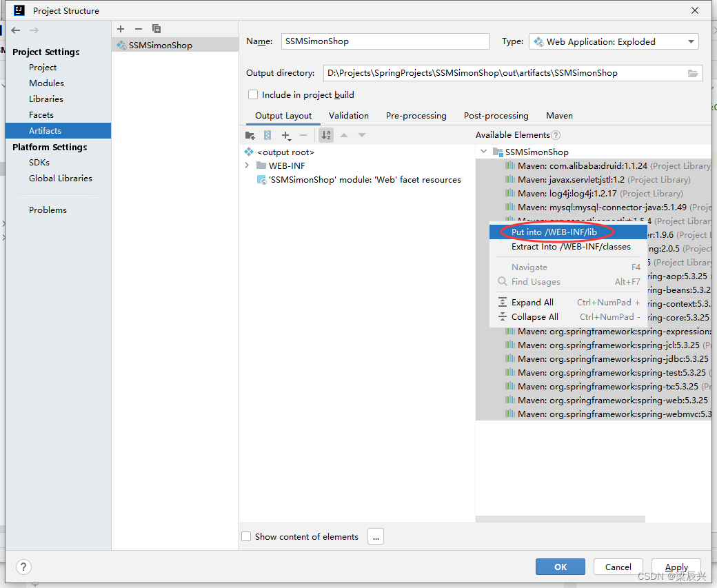Image resolution: width=717 pixels, height=588 pixels.
Task: Click the ellipsis button beside Show content
Action: point(376,536)
